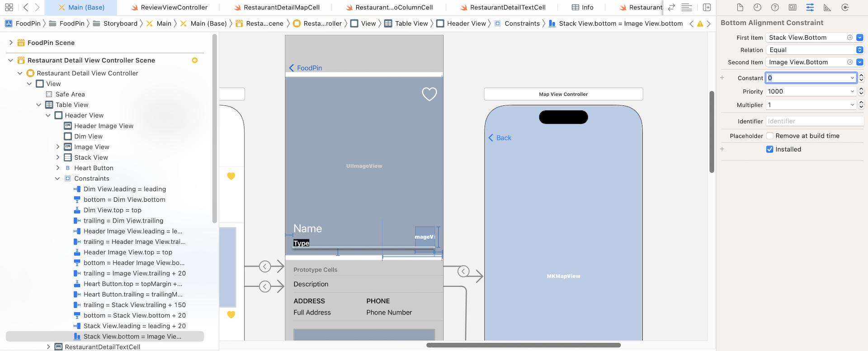The width and height of the screenshot is (868, 351).
Task: Click the canvas horizontal scrollbar
Action: (523, 345)
